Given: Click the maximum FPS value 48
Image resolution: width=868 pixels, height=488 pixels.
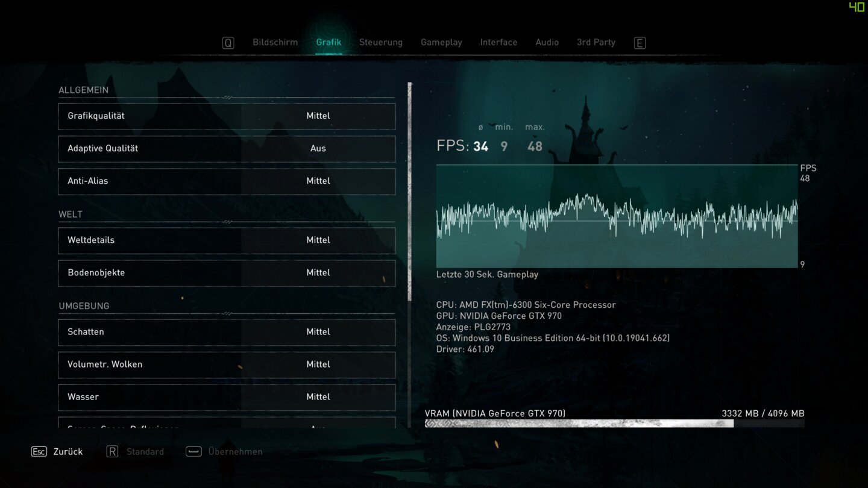Looking at the screenshot, I should pyautogui.click(x=535, y=146).
